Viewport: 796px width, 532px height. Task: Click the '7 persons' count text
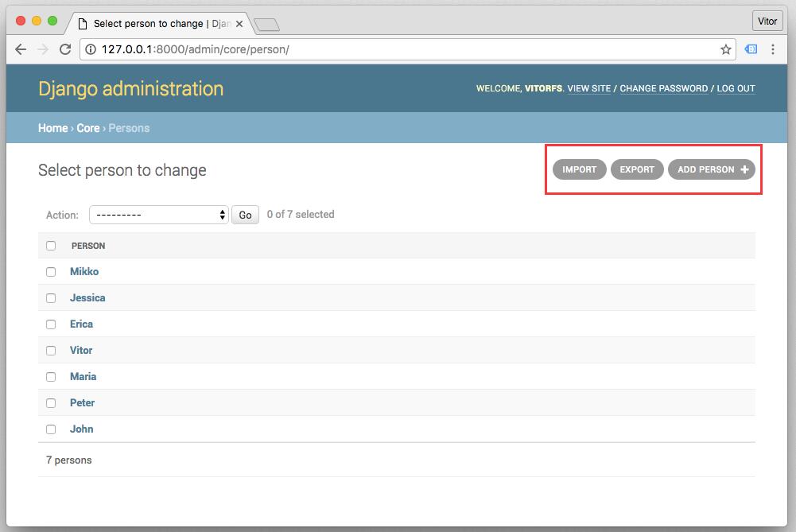(x=69, y=460)
